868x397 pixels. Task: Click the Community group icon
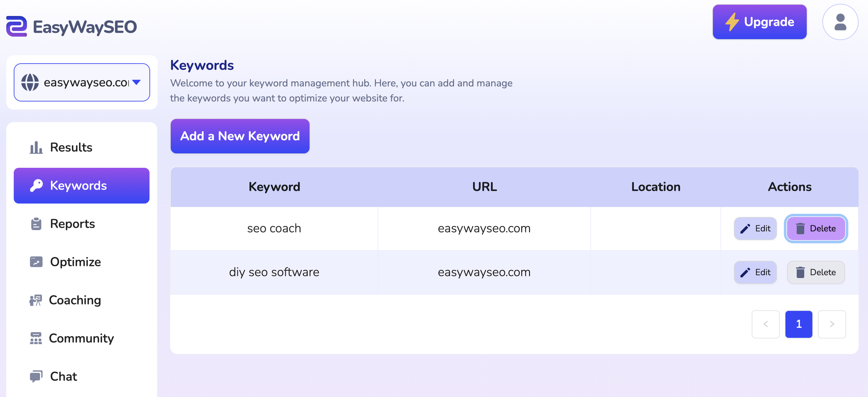pyautogui.click(x=36, y=338)
